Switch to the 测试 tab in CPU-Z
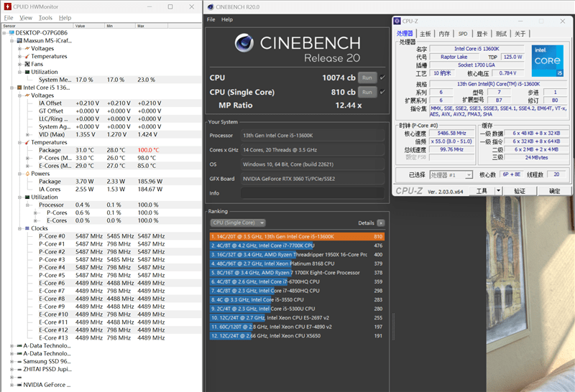The height and width of the screenshot is (392, 575). point(501,34)
